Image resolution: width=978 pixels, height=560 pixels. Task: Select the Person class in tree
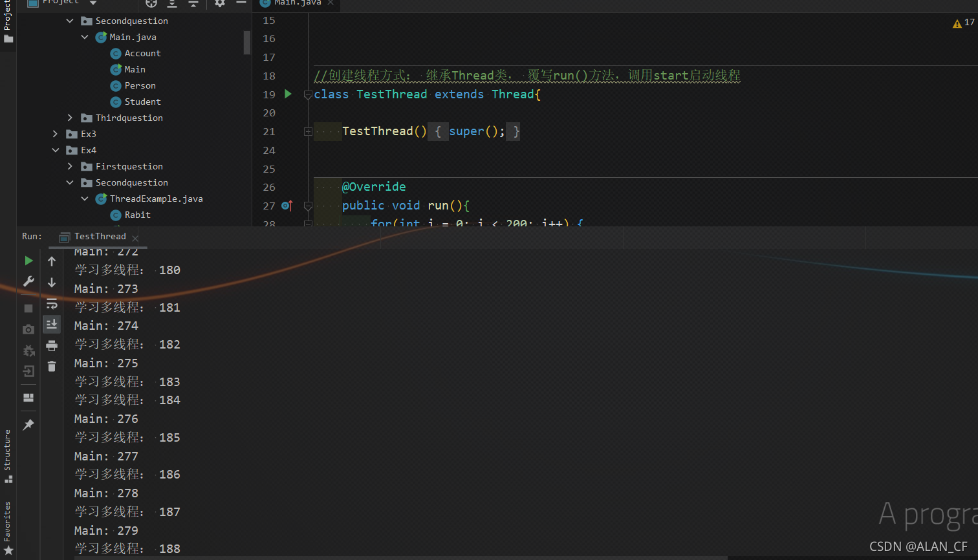click(140, 85)
